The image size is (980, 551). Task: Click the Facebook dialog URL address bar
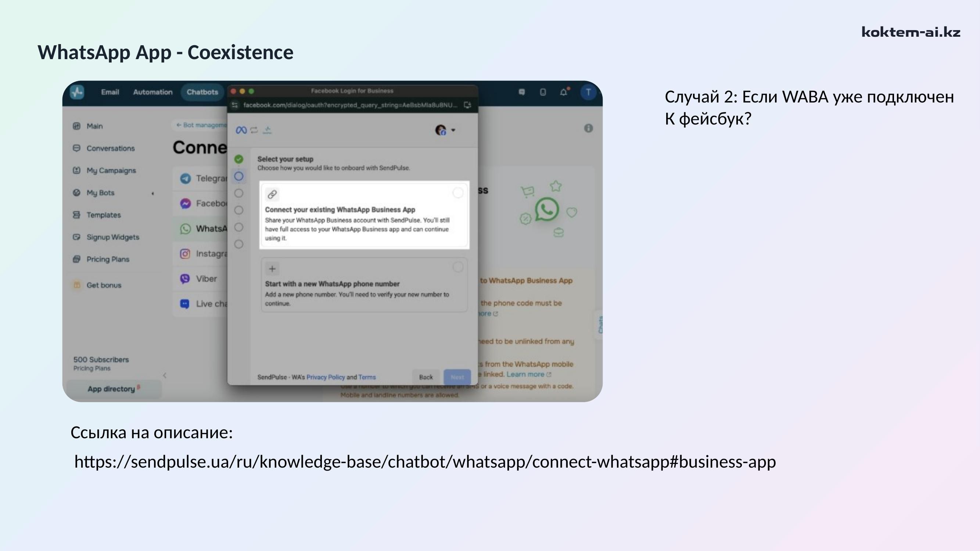[x=351, y=105]
